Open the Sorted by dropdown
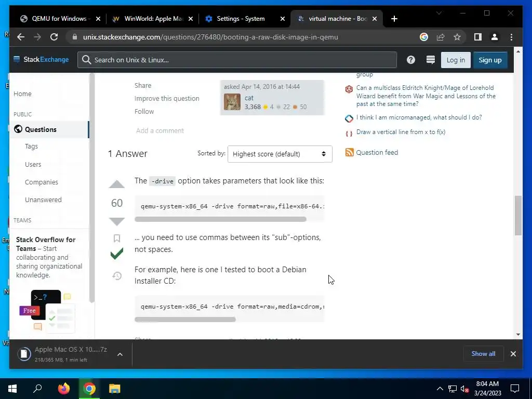 [280, 154]
